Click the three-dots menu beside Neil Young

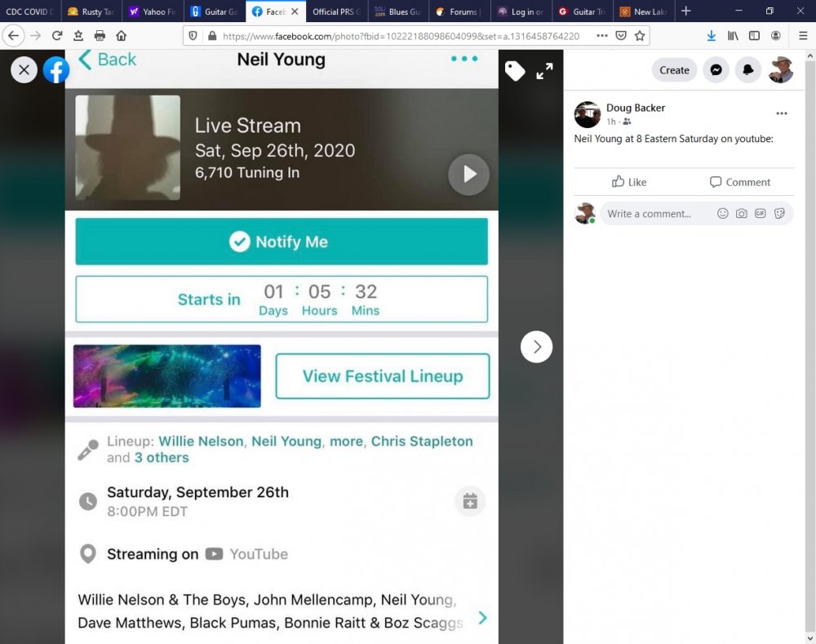[464, 59]
